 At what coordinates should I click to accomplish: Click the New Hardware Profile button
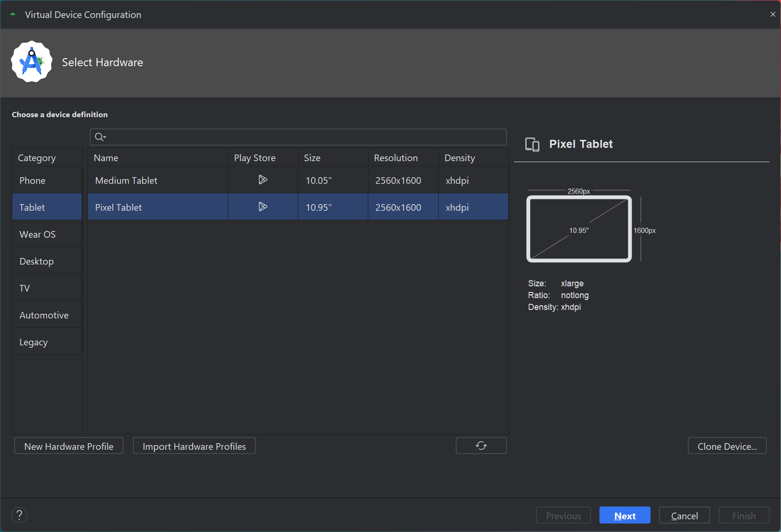(x=69, y=446)
